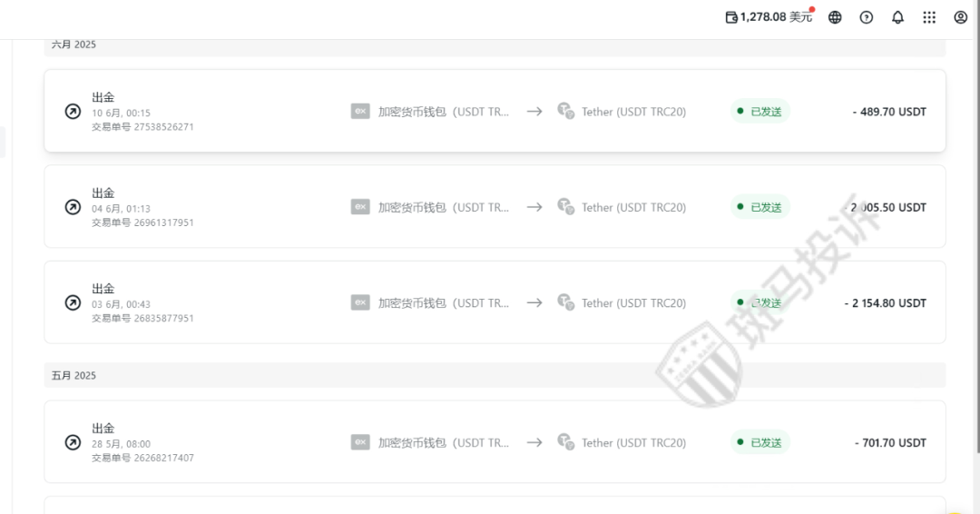Click crypto wallet icon in 03 June row
Image resolution: width=980 pixels, height=514 pixels.
(360, 302)
